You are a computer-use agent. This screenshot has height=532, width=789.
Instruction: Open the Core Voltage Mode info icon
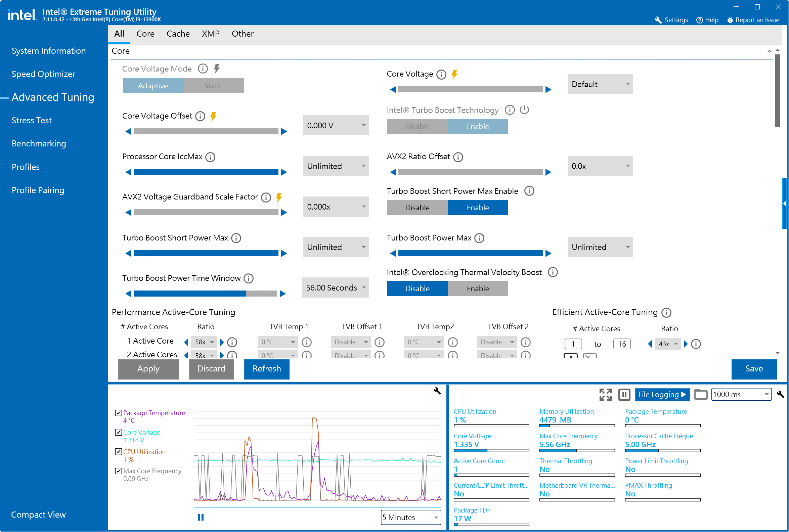[x=203, y=69]
